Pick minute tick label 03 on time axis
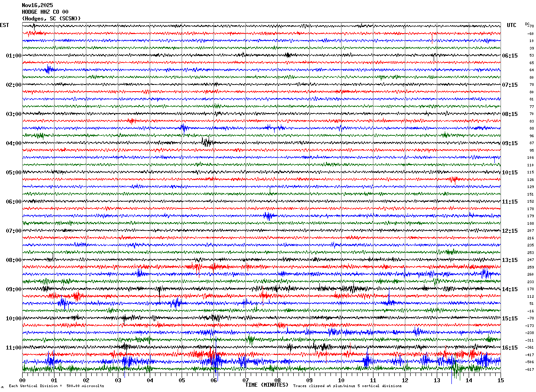This screenshot has width=536, height=392. [118, 380]
